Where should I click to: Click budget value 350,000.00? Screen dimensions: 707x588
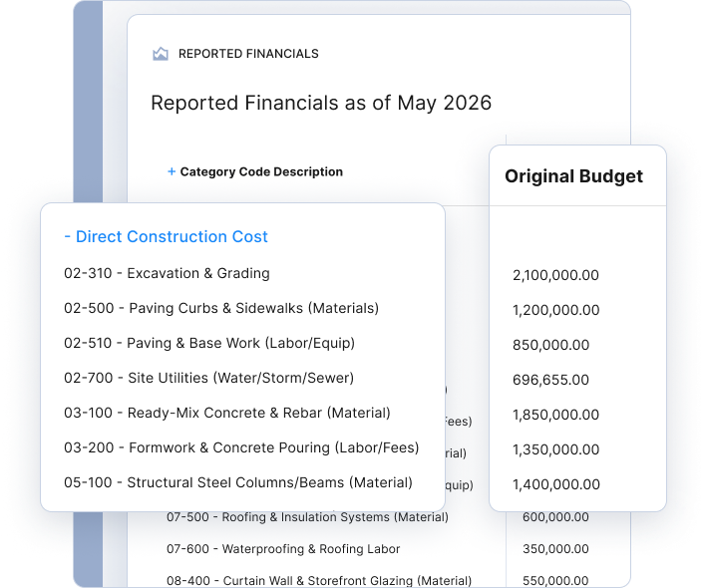(x=555, y=549)
